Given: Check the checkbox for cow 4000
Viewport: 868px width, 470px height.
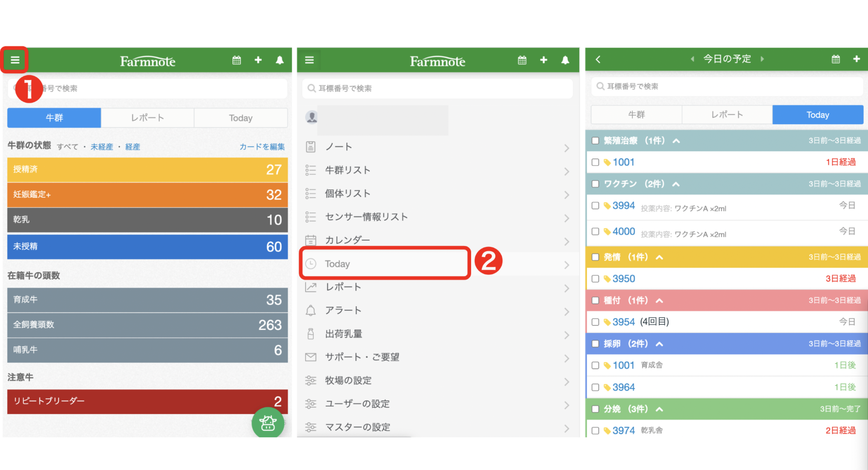Looking at the screenshot, I should tap(595, 231).
